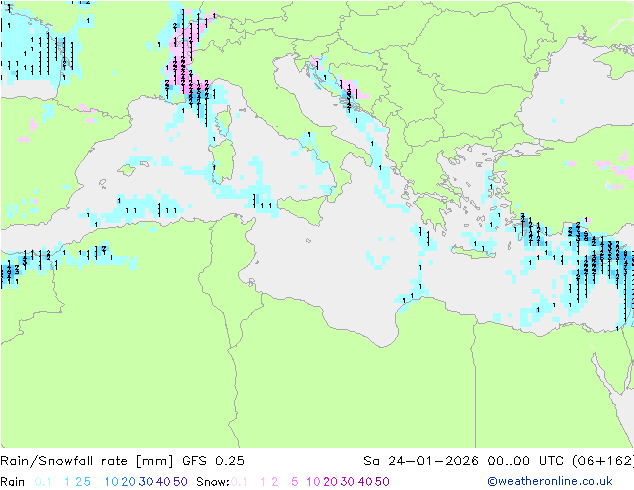
Task: Click the snow legend value 10
Action: point(313,482)
